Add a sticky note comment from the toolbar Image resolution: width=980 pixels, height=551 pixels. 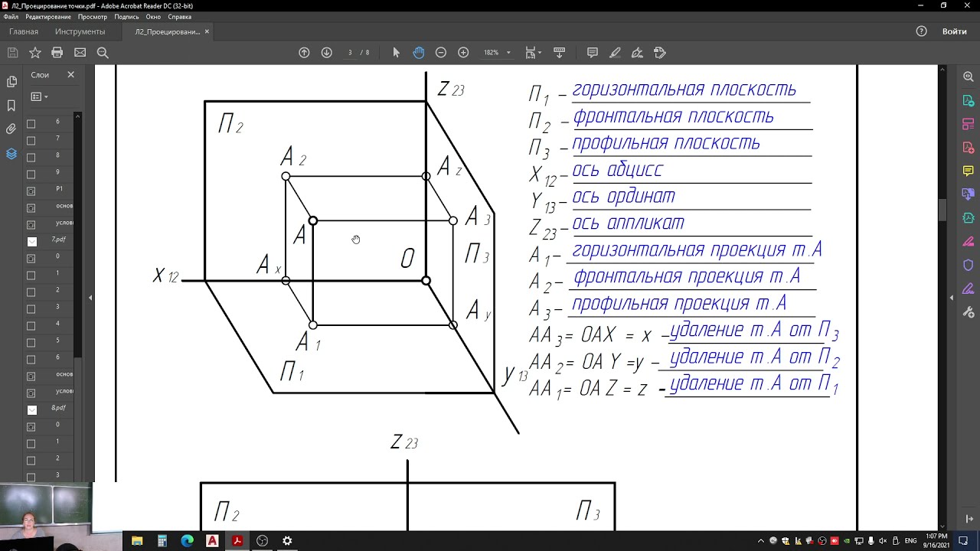(x=593, y=53)
